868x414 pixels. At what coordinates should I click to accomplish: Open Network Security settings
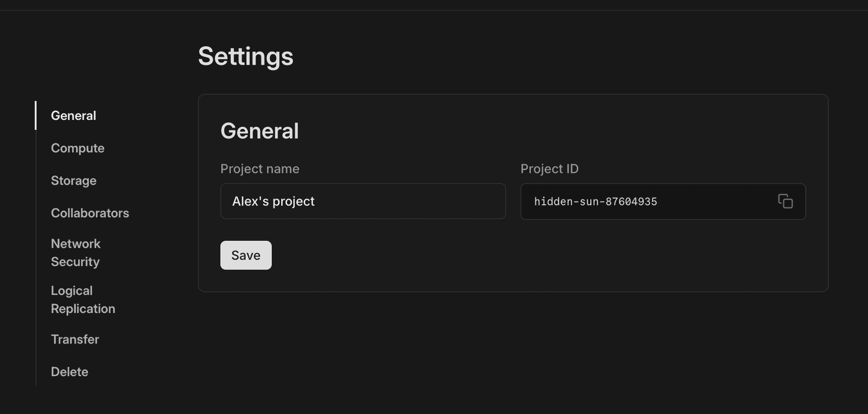75,252
